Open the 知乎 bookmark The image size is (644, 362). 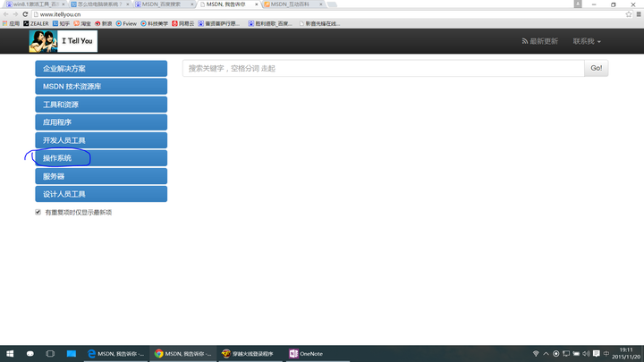click(x=61, y=23)
